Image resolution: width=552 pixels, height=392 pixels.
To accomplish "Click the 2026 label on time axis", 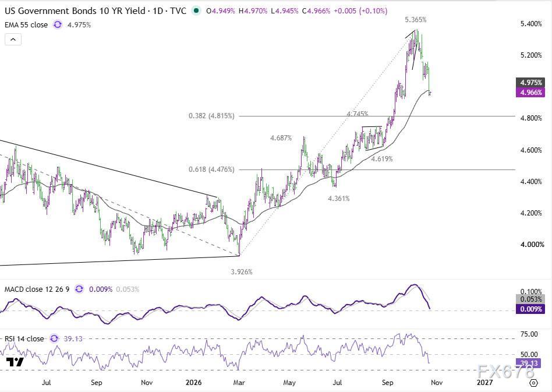I will click(x=194, y=383).
